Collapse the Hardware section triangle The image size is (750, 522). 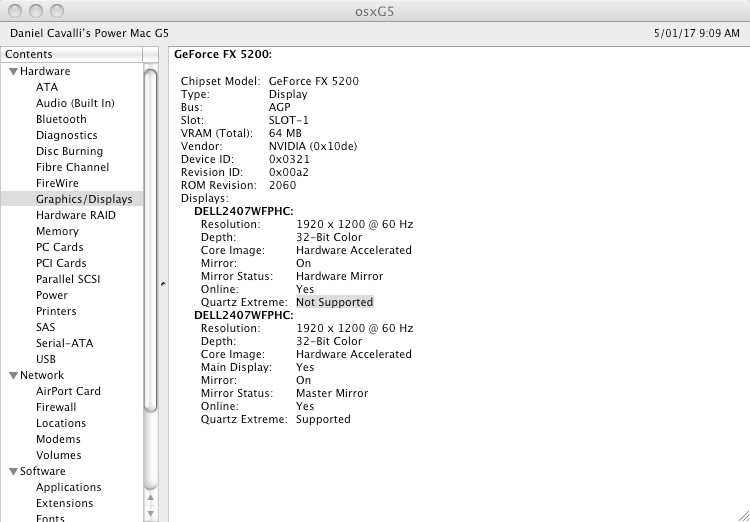pyautogui.click(x=13, y=72)
